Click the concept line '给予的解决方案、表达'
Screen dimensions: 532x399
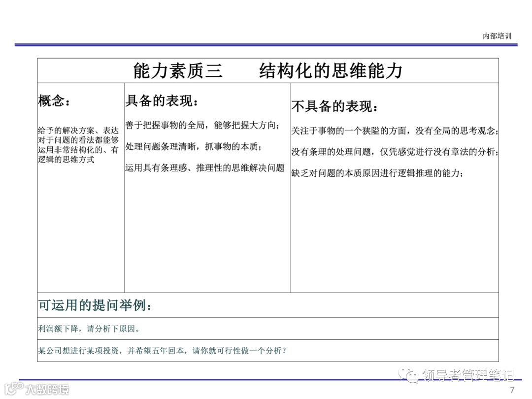(78, 131)
